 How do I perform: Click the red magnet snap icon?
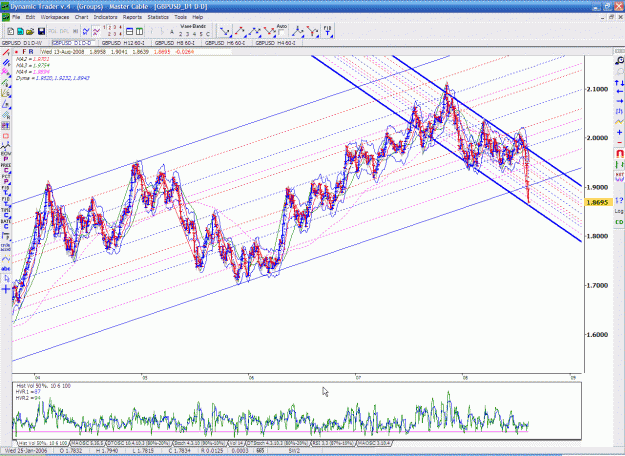tap(619, 153)
